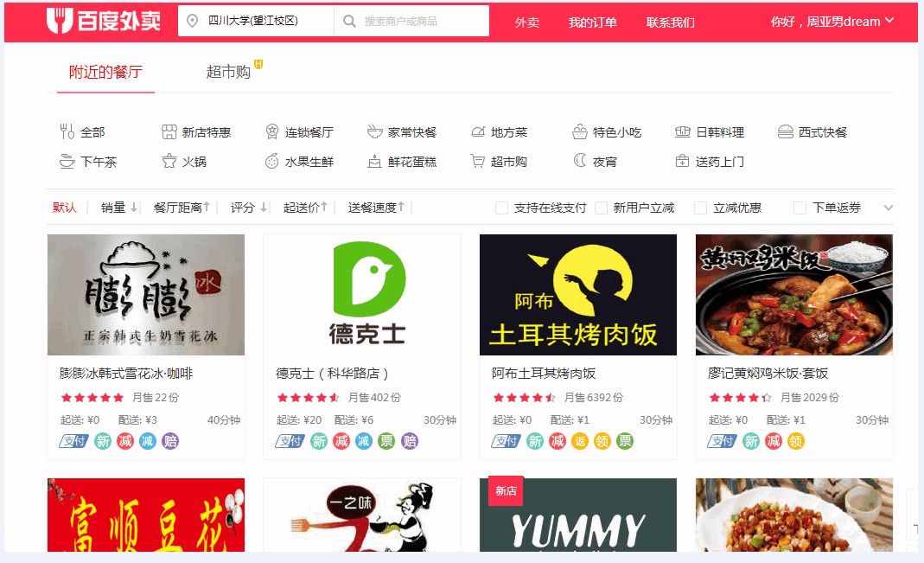This screenshot has height=563, width=924.
Task: Click the 德克士 green bird logo image
Action: click(362, 295)
